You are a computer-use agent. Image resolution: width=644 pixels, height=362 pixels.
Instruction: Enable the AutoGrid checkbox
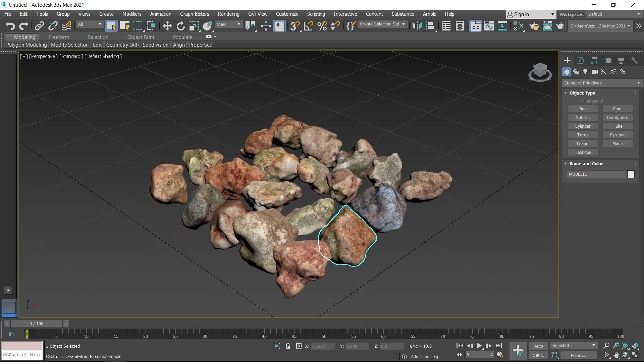(x=582, y=101)
